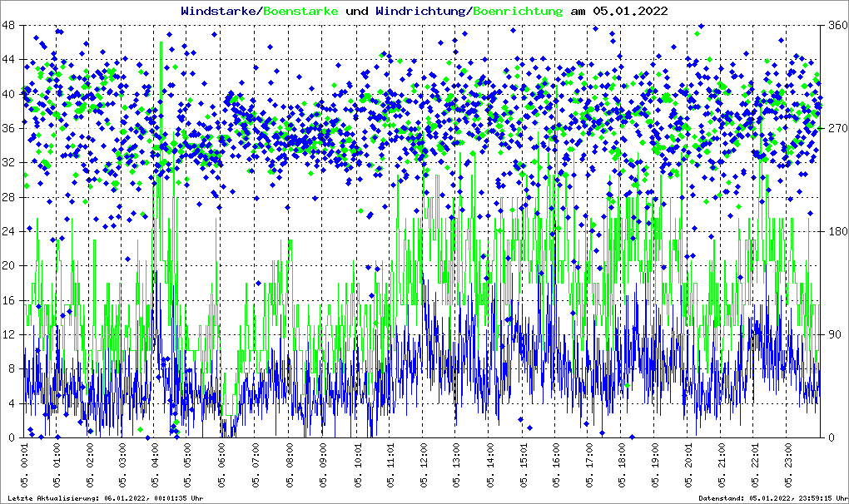Click the 36 value on left axis
This screenshot has height=504, width=849.
pyautogui.click(x=10, y=128)
